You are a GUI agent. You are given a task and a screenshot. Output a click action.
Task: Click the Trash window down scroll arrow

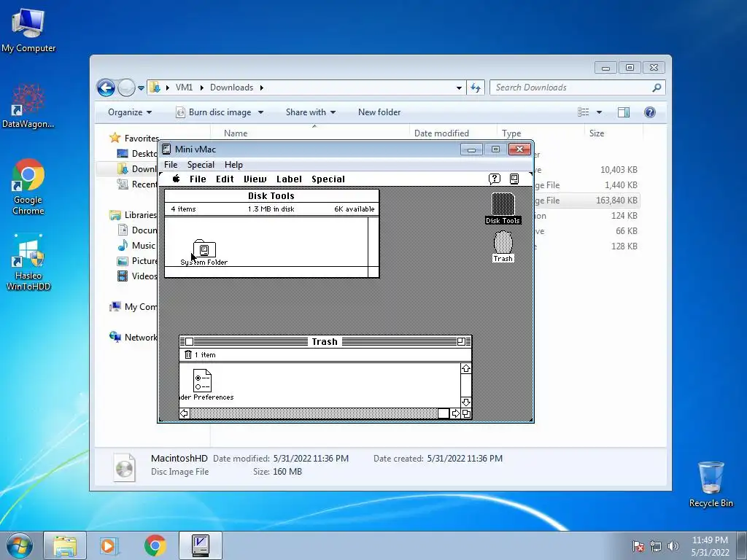(466, 402)
